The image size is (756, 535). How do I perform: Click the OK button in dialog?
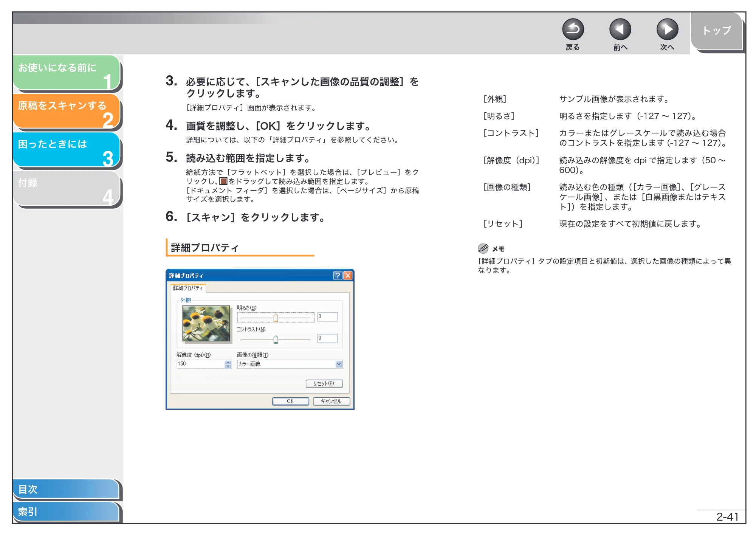tap(290, 401)
